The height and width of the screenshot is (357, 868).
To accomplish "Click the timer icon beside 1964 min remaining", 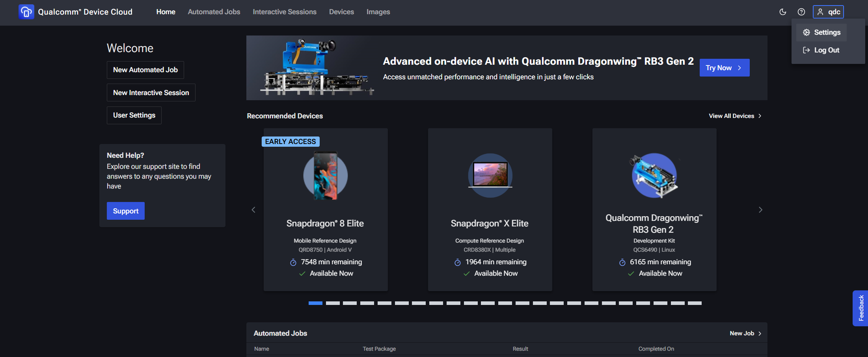I will coord(458,262).
